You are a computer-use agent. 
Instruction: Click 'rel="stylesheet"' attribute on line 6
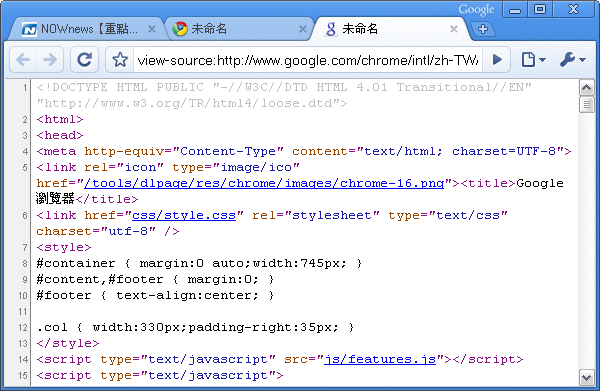pyautogui.click(x=316, y=215)
